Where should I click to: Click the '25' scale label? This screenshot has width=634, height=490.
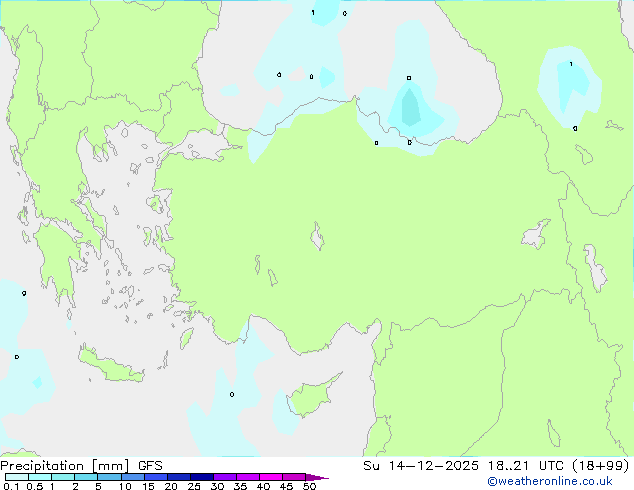click(x=194, y=486)
